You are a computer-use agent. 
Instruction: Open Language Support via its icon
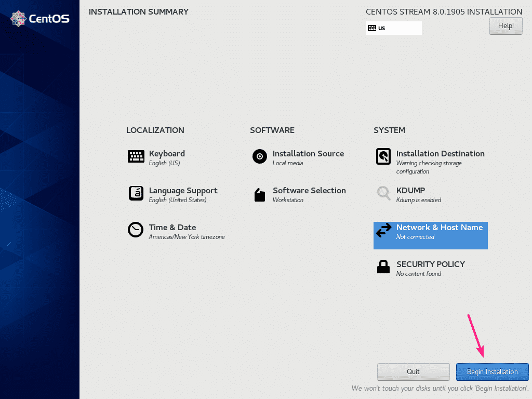click(136, 193)
